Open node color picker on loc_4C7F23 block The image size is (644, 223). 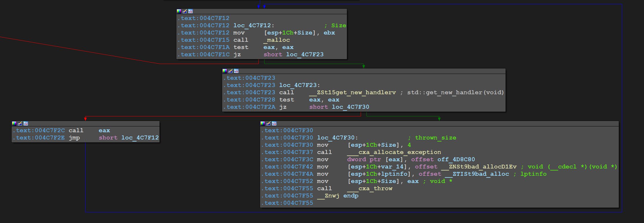tap(225, 71)
